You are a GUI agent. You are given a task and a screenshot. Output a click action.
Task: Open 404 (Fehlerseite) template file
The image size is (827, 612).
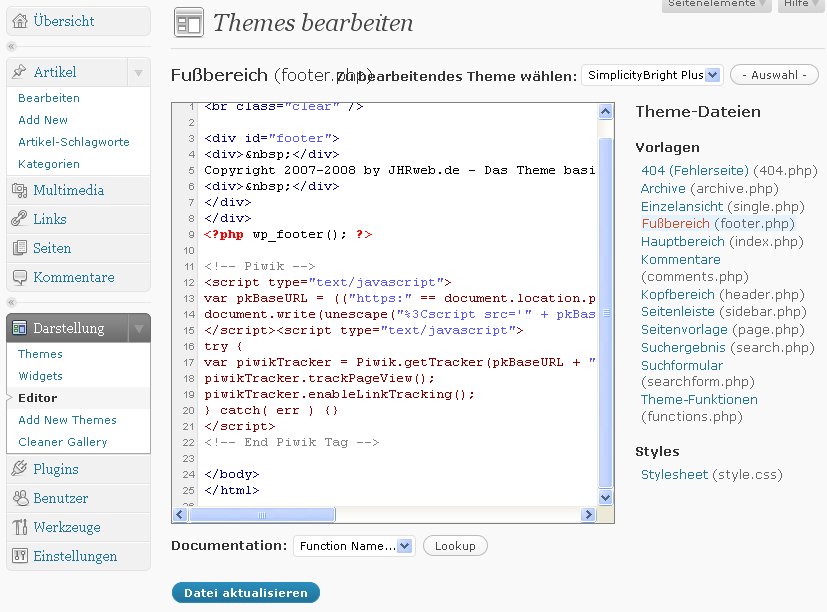coord(695,171)
